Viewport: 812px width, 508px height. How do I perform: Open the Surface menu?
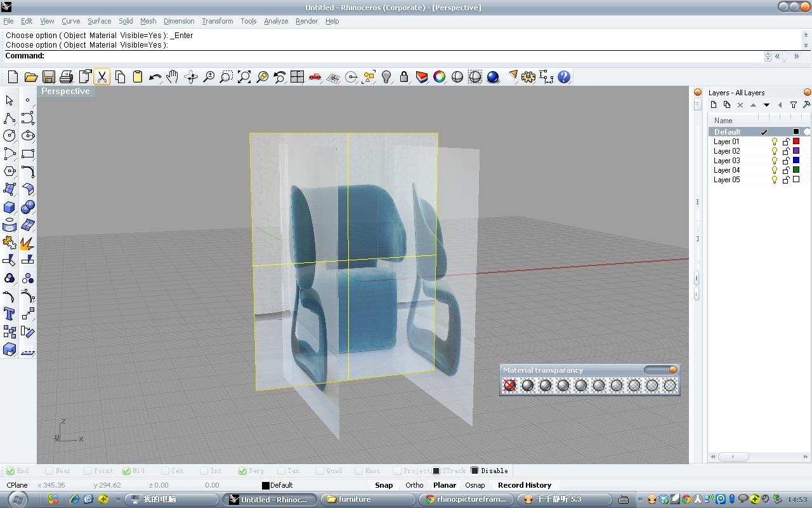[99, 21]
